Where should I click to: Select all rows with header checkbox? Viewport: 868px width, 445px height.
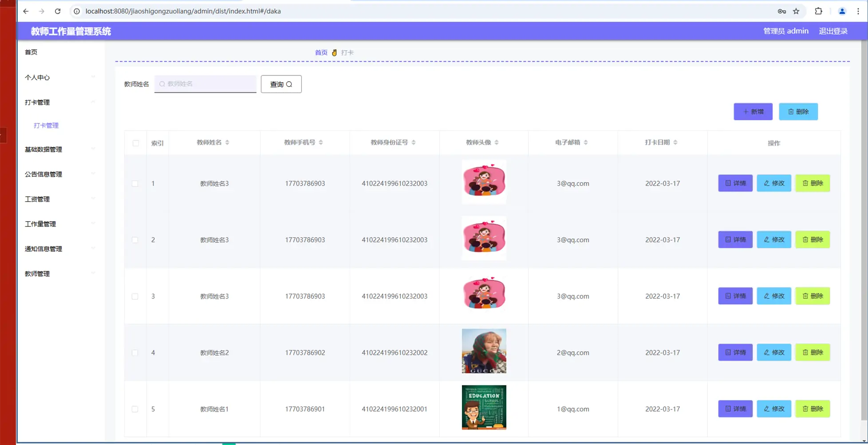tap(136, 143)
